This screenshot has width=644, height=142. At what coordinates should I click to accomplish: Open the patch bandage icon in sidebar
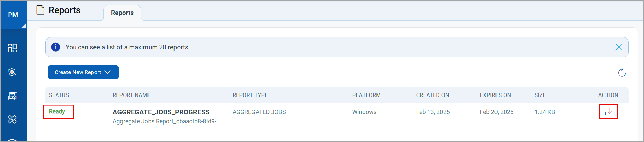point(12,119)
